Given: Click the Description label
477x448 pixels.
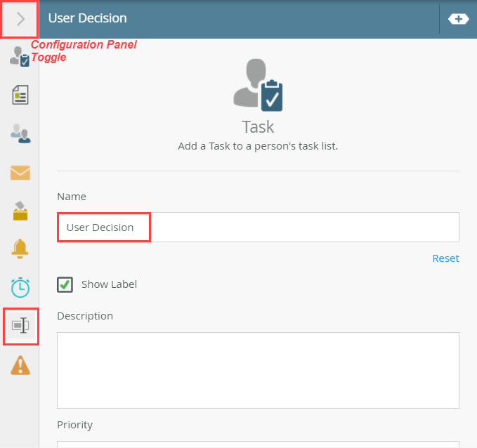Looking at the screenshot, I should (85, 316).
